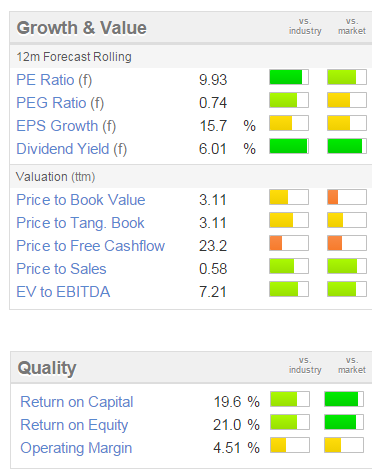Screen dimensions: 372x475
Task: Open the Return on Capital link
Action: point(77,402)
